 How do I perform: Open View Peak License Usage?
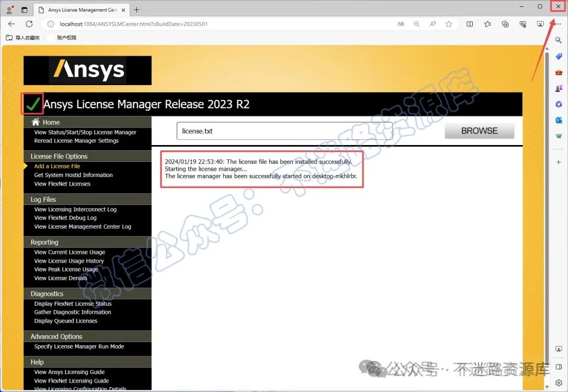(66, 269)
